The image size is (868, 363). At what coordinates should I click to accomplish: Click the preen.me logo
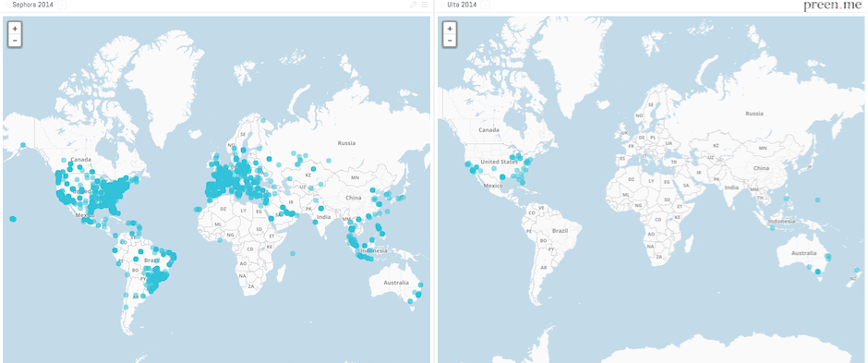[x=833, y=6]
